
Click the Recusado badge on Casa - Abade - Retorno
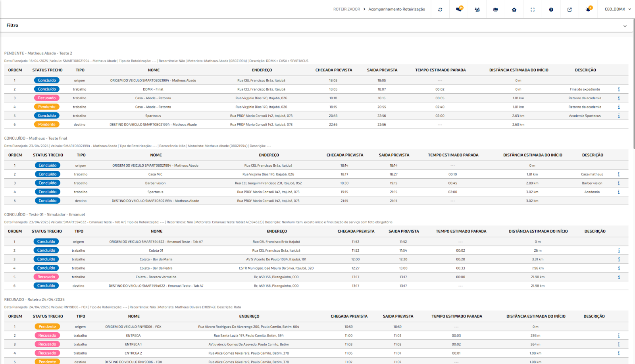(47, 98)
